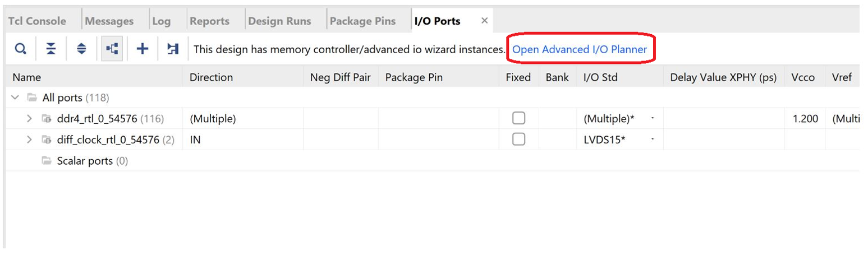The image size is (868, 274).
Task: Collapse the All ports tree node
Action: (16, 98)
